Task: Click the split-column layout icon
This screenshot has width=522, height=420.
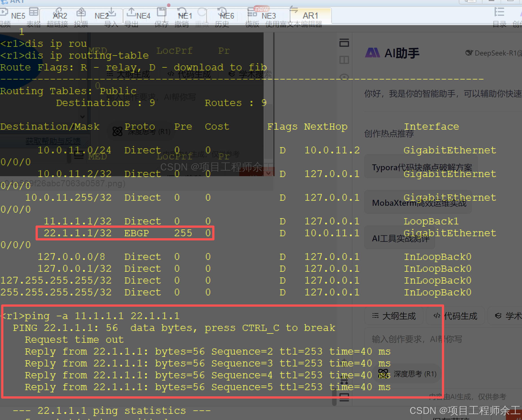Action: coord(344,60)
